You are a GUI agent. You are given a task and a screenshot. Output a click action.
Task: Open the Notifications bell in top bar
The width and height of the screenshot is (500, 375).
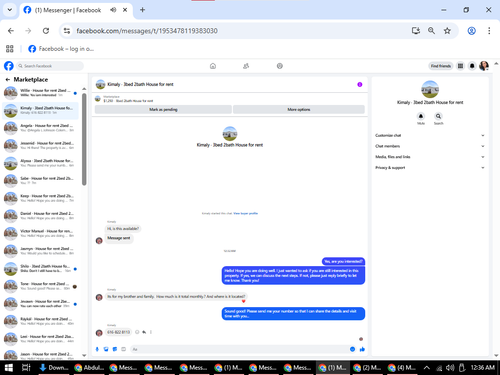pyautogui.click(x=472, y=66)
